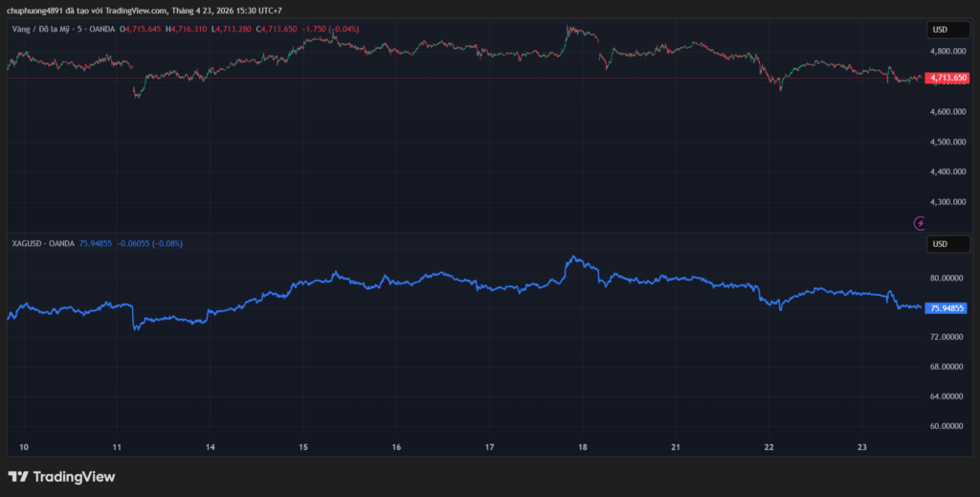Click the TradingView wordmark text

tap(74, 477)
